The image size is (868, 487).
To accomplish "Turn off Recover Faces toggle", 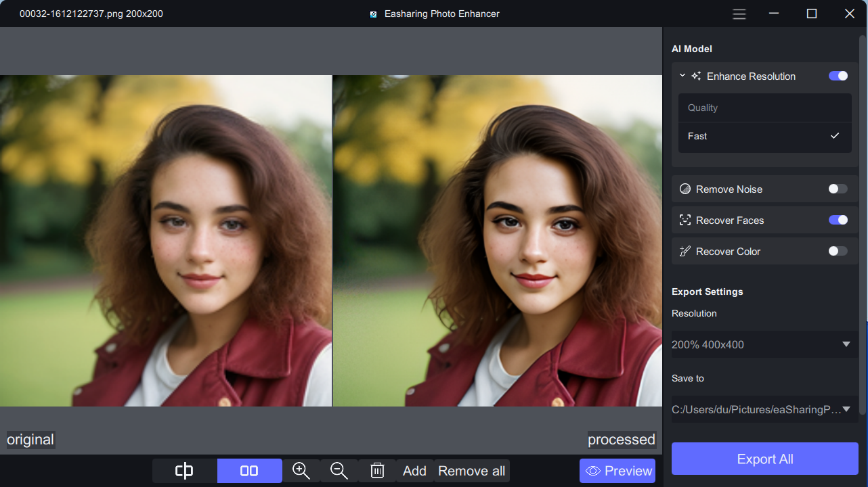I will point(838,221).
